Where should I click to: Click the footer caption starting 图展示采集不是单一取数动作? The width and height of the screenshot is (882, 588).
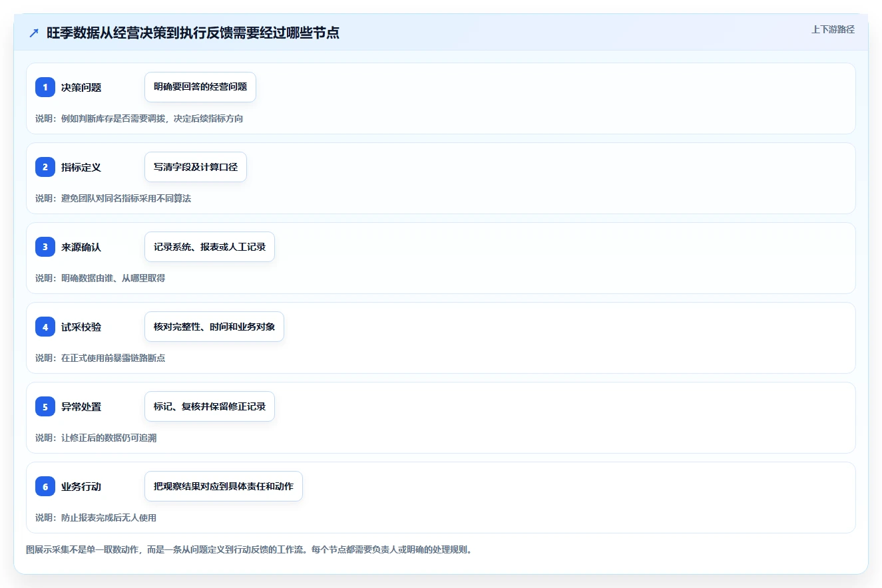point(249,549)
